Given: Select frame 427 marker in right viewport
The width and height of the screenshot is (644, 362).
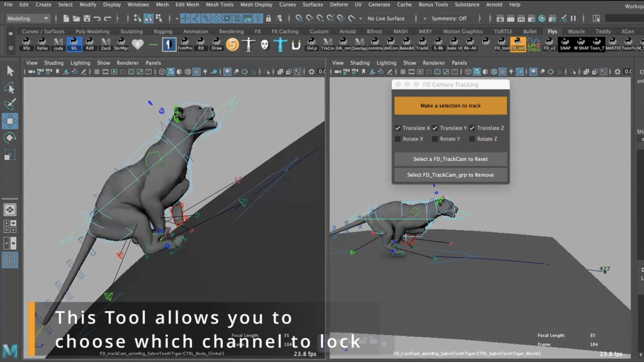Looking at the screenshot, I should pos(604,269).
